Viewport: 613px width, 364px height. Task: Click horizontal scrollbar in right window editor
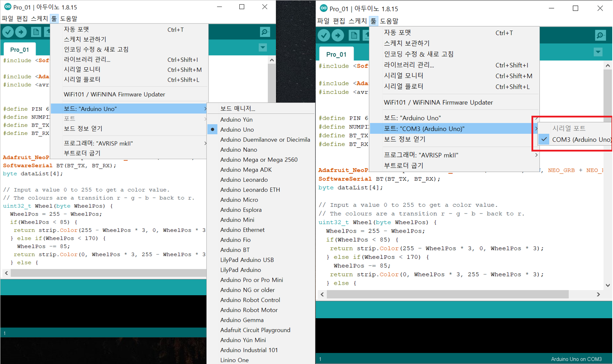click(448, 294)
